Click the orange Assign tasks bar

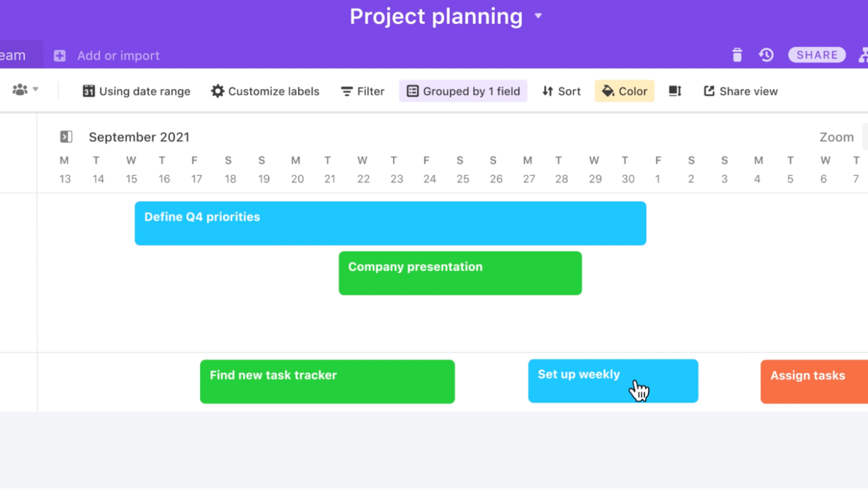[814, 382]
